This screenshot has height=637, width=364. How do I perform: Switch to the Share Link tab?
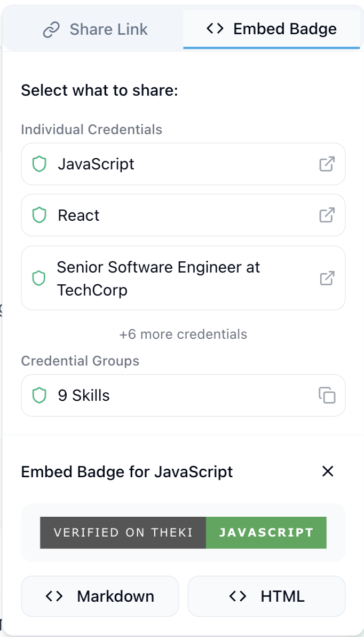coord(95,29)
